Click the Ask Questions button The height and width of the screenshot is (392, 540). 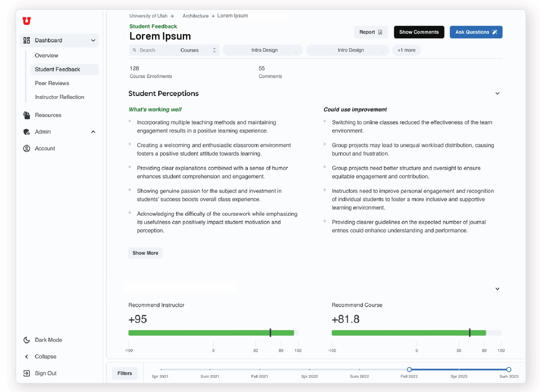pyautogui.click(x=476, y=32)
